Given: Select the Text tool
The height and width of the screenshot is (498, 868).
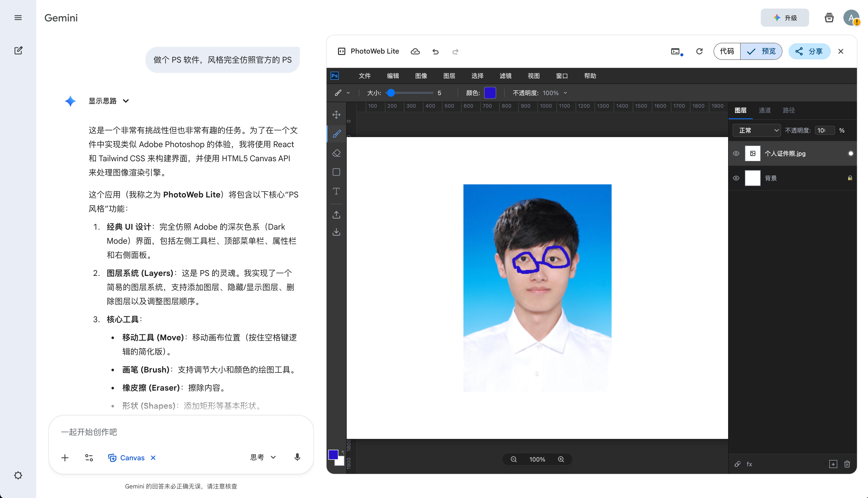Looking at the screenshot, I should 336,191.
